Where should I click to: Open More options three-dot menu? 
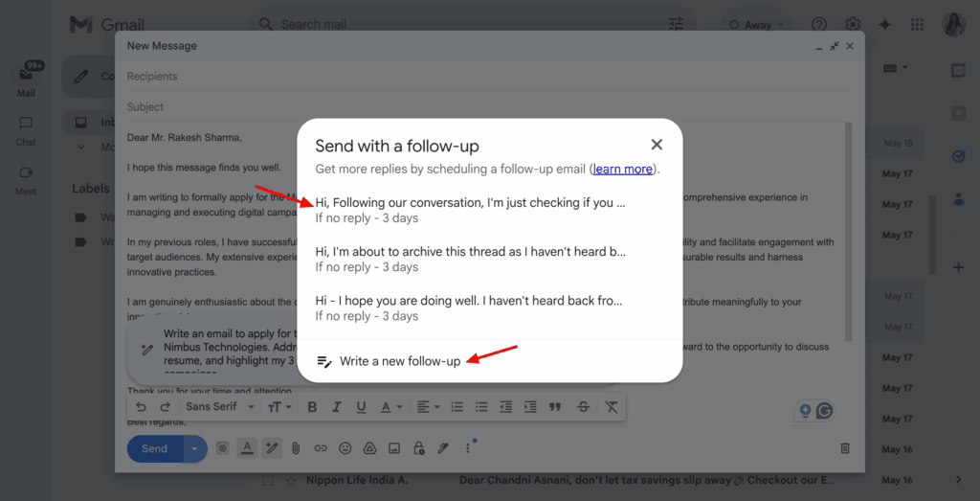point(467,448)
